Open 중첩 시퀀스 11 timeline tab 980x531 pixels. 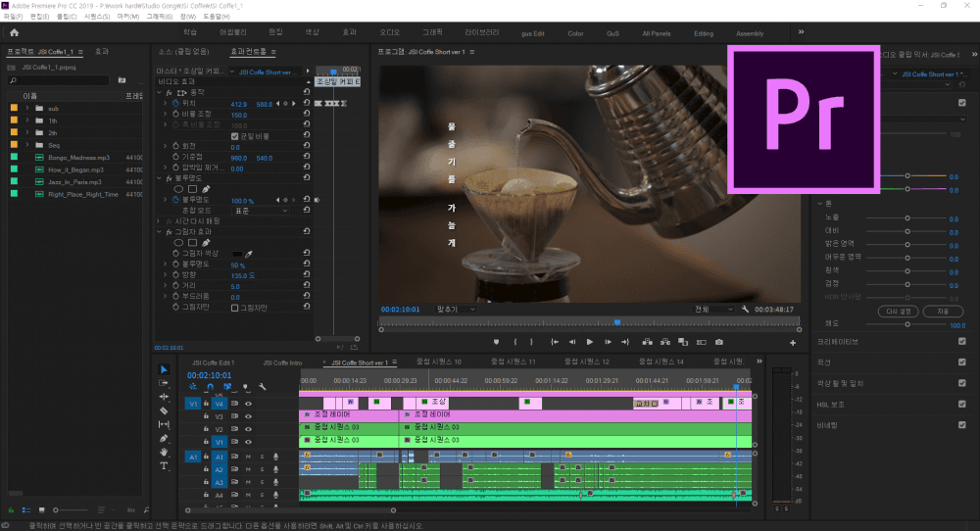pyautogui.click(x=514, y=362)
